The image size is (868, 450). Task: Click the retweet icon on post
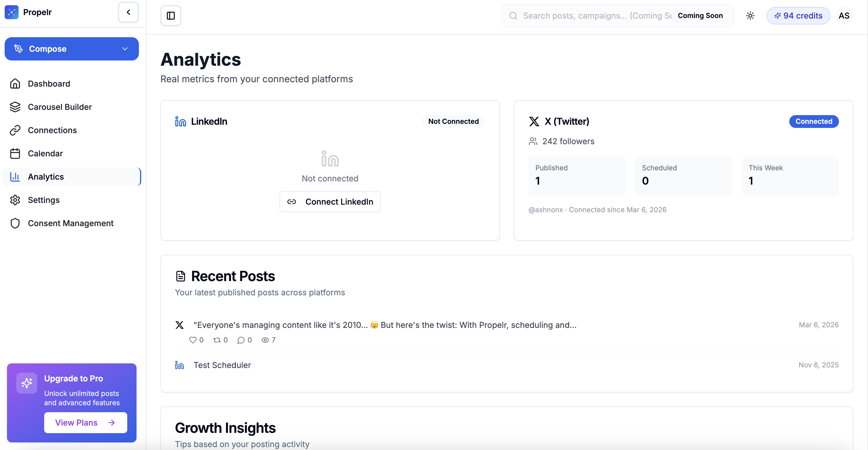click(217, 340)
